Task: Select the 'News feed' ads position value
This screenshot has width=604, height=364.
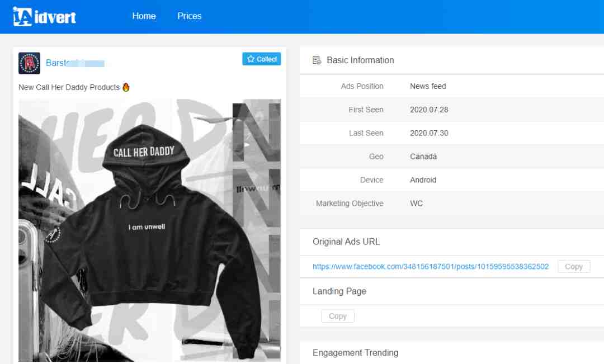Action: (x=428, y=86)
